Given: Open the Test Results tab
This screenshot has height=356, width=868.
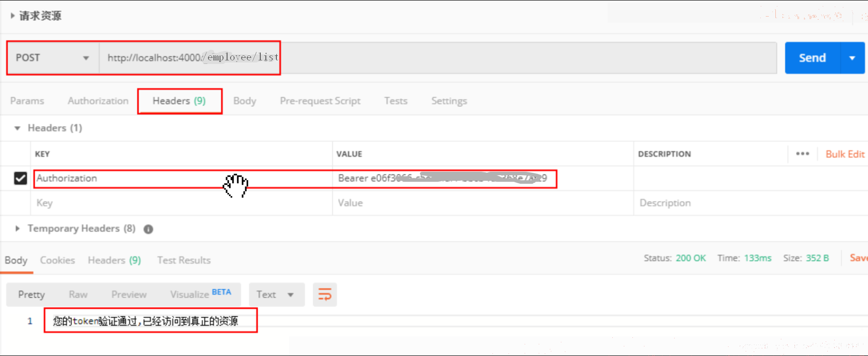Looking at the screenshot, I should 184,260.
